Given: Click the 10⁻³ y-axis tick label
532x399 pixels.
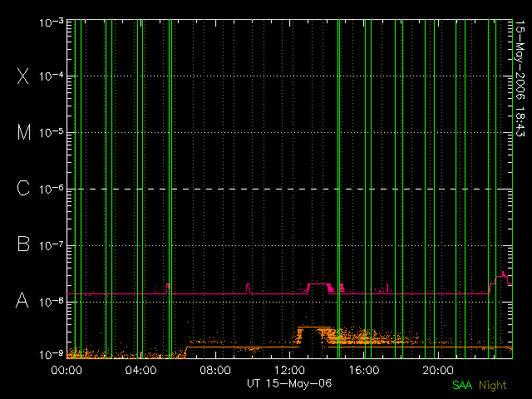Looking at the screenshot, I should [52, 22].
